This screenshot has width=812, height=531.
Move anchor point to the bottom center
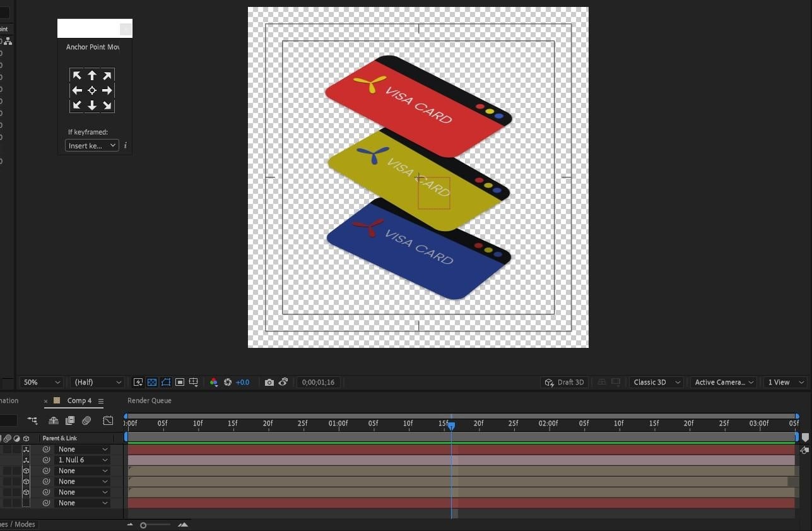tap(92, 105)
